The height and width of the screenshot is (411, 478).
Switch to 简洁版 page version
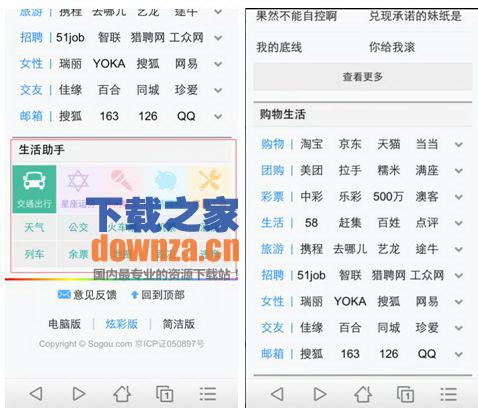coord(179,324)
